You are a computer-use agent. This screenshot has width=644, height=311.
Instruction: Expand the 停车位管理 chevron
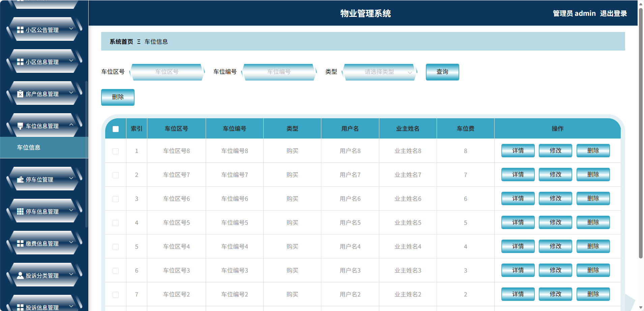pos(71,178)
